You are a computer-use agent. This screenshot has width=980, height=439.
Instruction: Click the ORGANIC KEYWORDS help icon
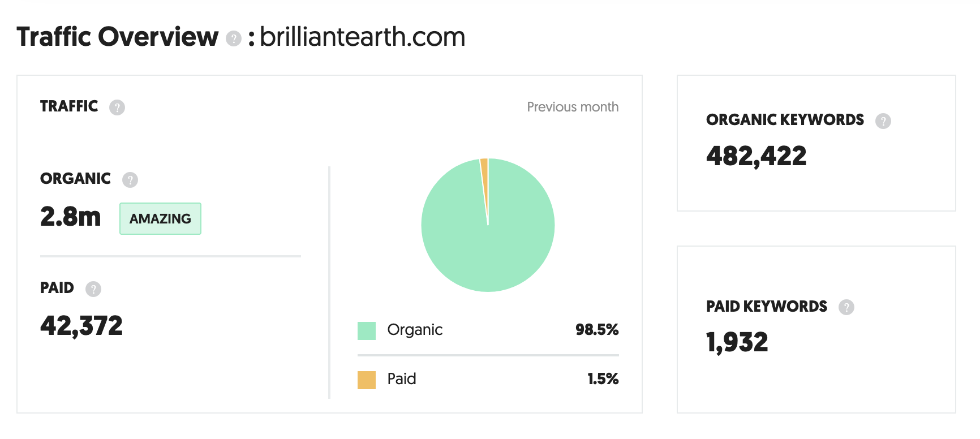(x=883, y=121)
